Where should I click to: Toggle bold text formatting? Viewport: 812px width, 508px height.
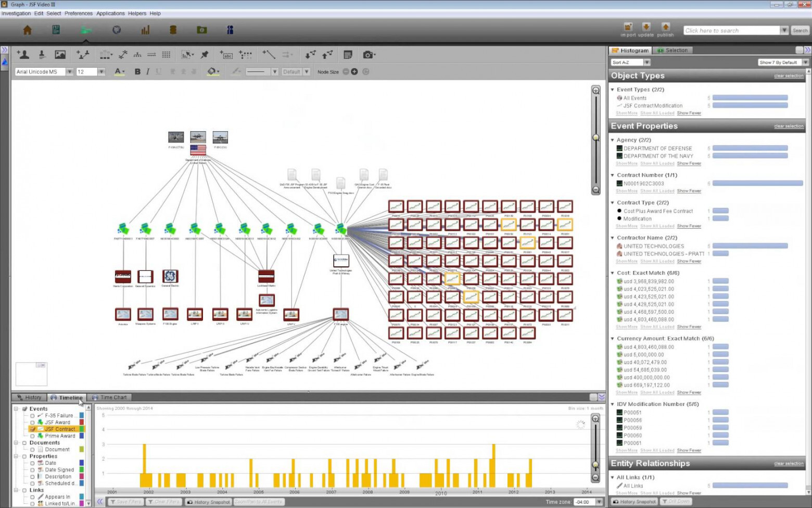coord(137,72)
